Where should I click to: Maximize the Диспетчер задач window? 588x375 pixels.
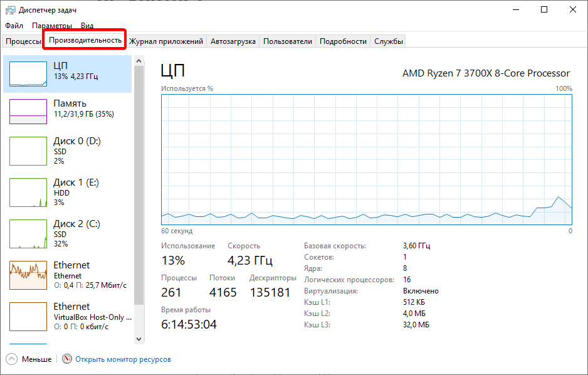[x=544, y=10]
